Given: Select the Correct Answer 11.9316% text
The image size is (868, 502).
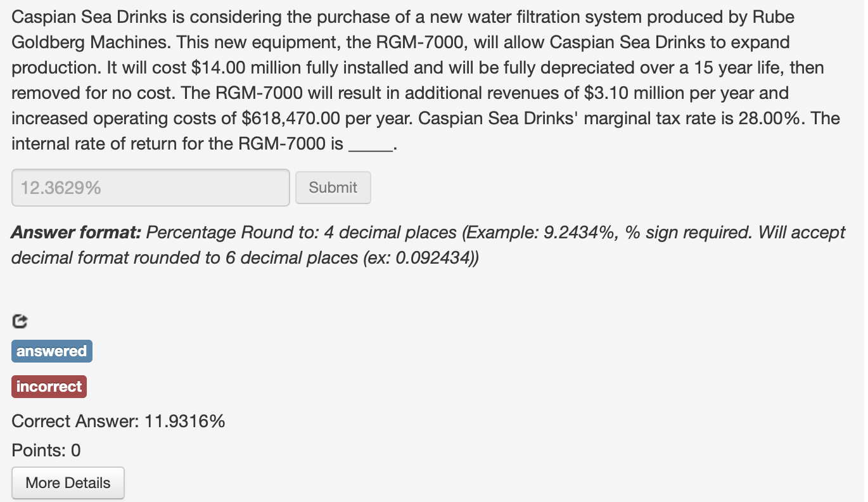Looking at the screenshot, I should click(118, 421).
